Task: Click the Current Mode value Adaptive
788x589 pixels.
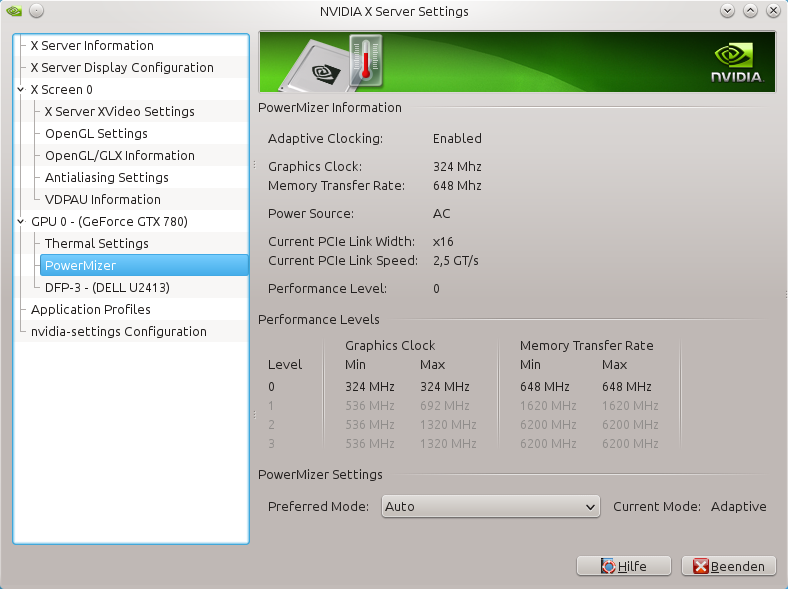Action: 739,507
